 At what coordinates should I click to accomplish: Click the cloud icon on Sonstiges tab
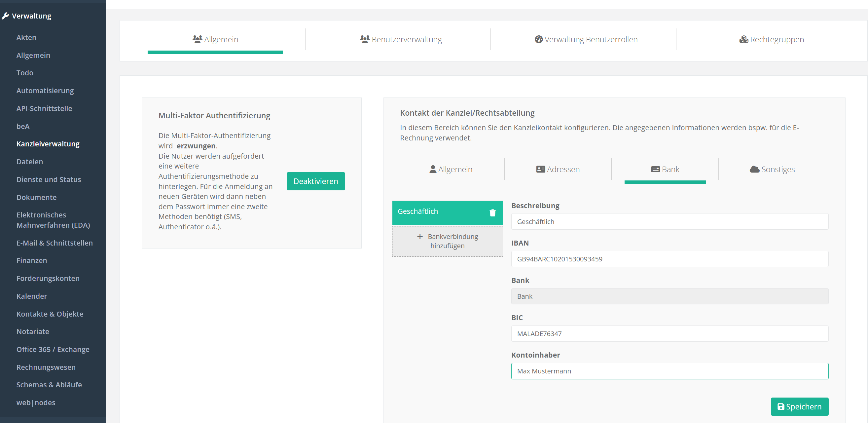(x=754, y=169)
